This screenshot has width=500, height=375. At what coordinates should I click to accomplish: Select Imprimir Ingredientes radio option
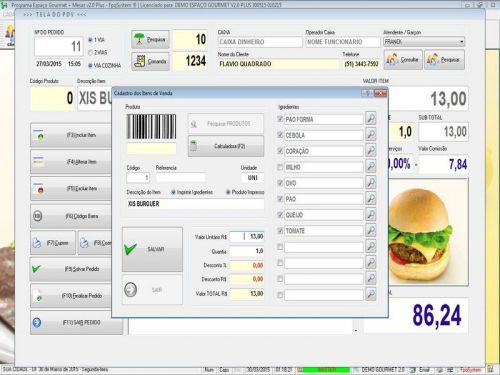click(173, 192)
